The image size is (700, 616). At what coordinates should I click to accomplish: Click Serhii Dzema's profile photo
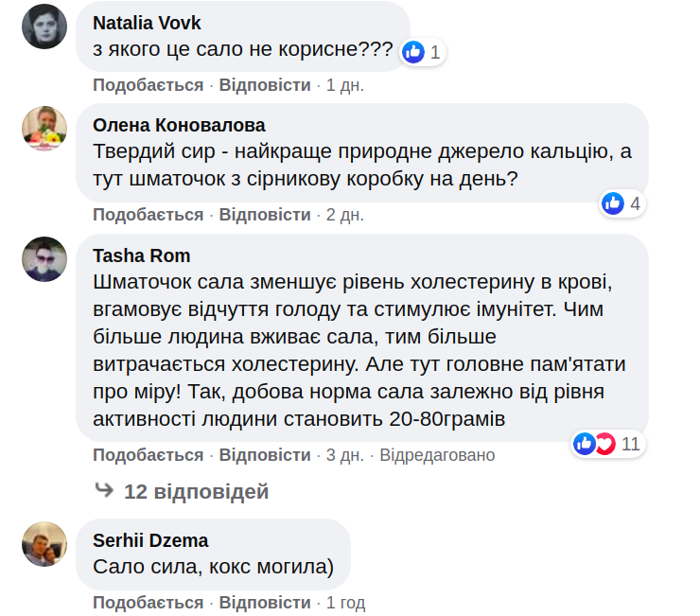click(44, 544)
